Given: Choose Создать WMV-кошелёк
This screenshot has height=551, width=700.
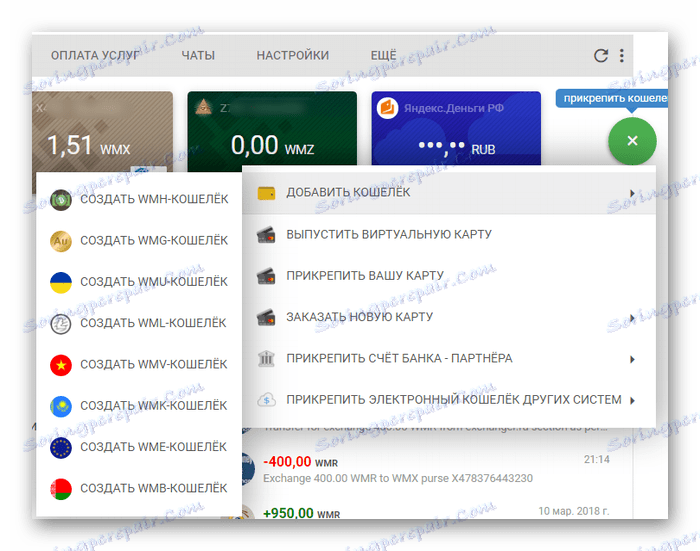Looking at the screenshot, I should tap(139, 365).
